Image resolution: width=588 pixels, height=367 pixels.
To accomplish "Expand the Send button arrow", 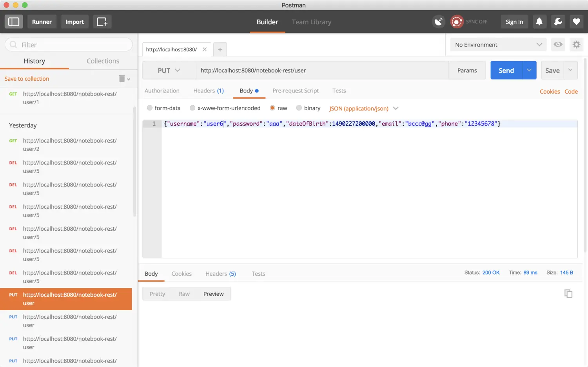I will (x=529, y=70).
